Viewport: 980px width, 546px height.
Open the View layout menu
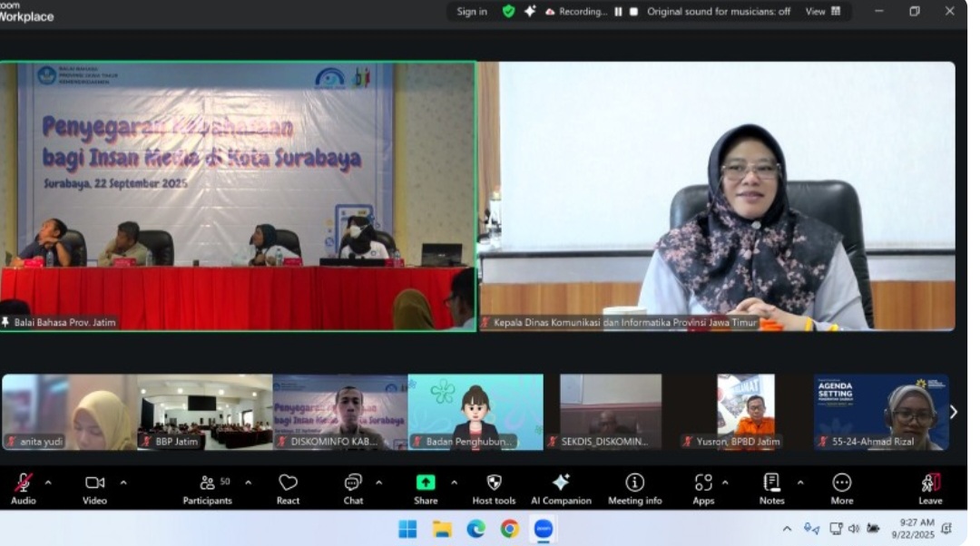pyautogui.click(x=822, y=11)
